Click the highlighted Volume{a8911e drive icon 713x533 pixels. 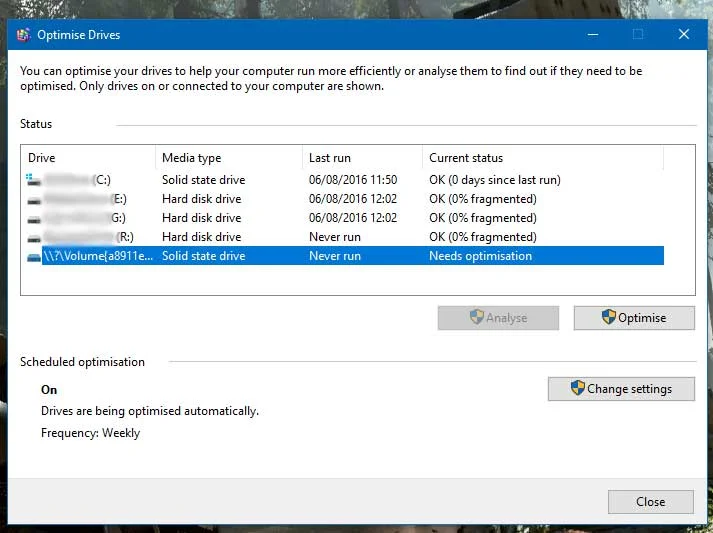coord(34,257)
